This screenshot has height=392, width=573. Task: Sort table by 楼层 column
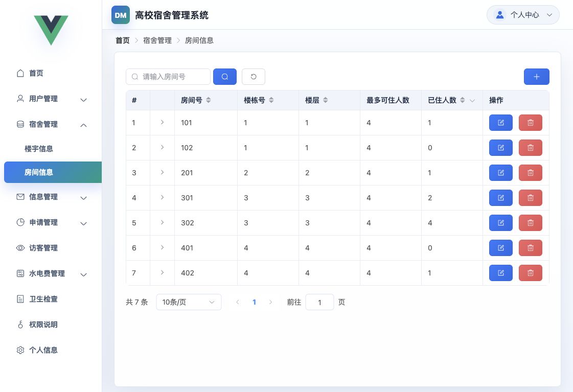pyautogui.click(x=325, y=100)
